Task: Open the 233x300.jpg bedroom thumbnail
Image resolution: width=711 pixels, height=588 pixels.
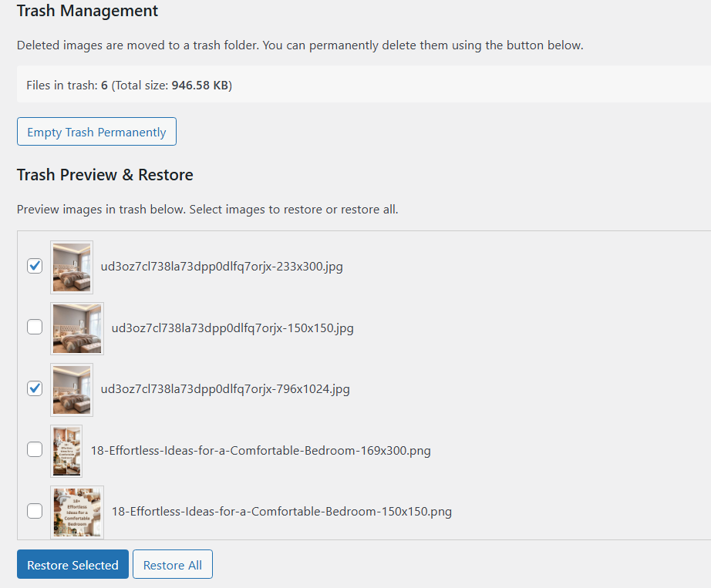Action: click(72, 267)
